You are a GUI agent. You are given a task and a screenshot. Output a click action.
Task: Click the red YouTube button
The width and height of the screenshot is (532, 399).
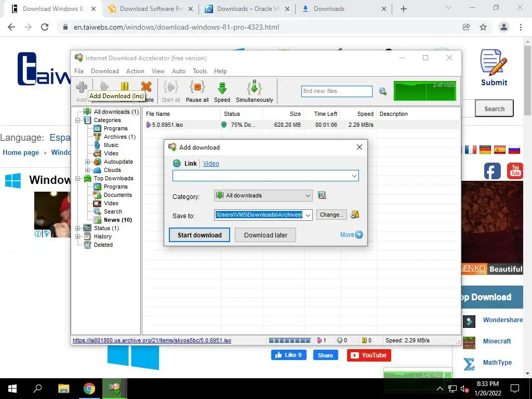[369, 355]
